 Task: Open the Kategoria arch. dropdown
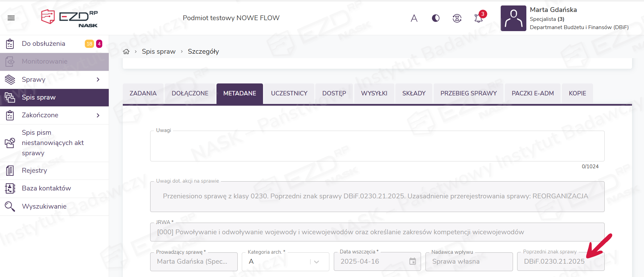coord(316,262)
